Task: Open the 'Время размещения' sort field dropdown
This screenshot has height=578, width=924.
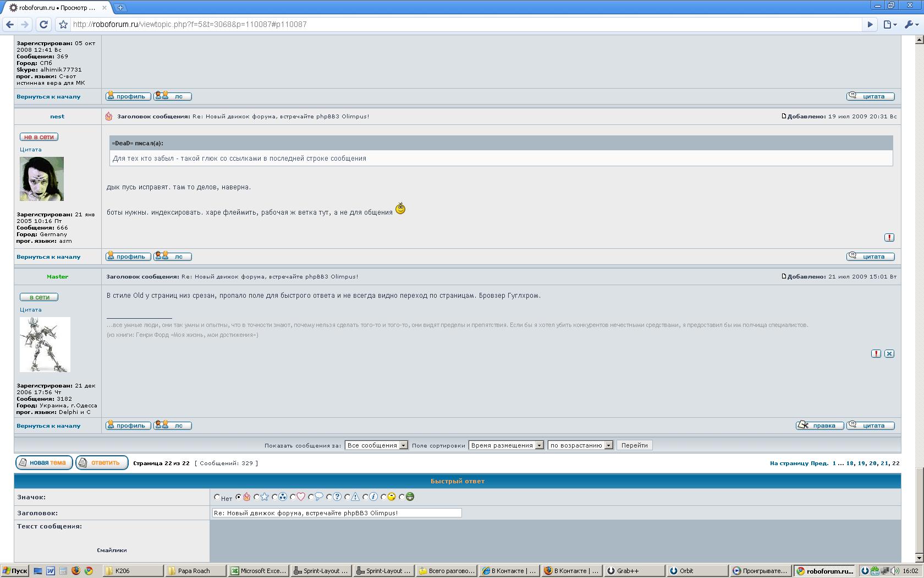Action: click(x=506, y=445)
